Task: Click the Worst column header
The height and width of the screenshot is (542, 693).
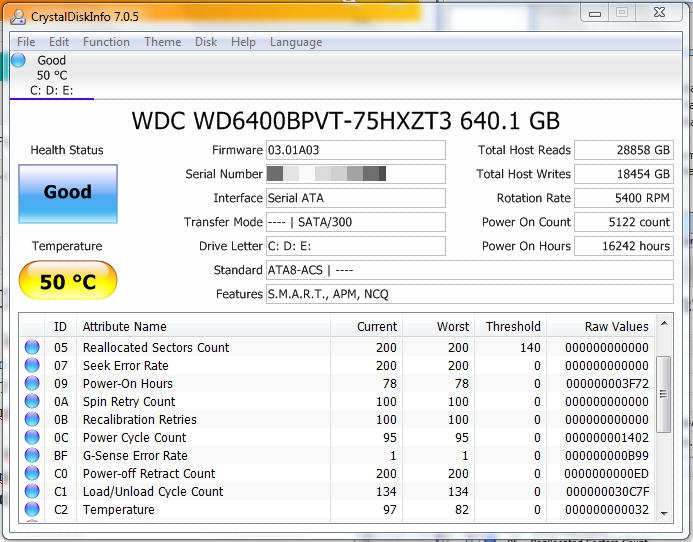Action: pyautogui.click(x=438, y=326)
